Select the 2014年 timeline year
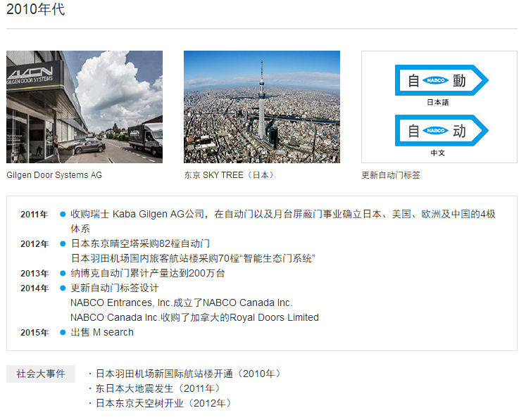 [35, 288]
